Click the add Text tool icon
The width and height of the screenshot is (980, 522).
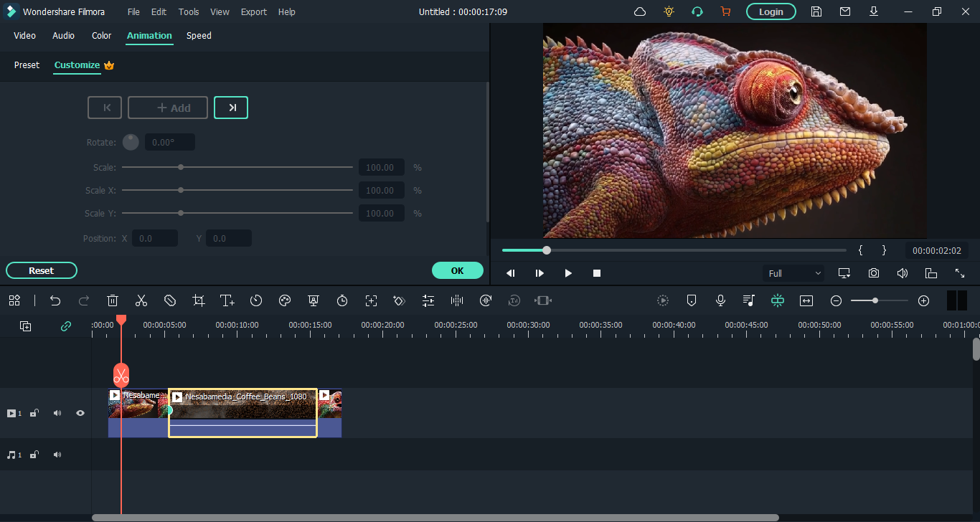(x=227, y=300)
